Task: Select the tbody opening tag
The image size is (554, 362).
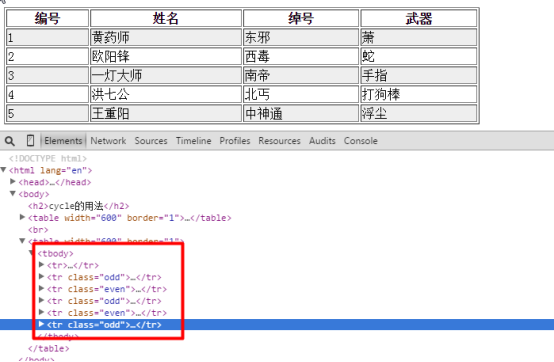Action: 55,254
